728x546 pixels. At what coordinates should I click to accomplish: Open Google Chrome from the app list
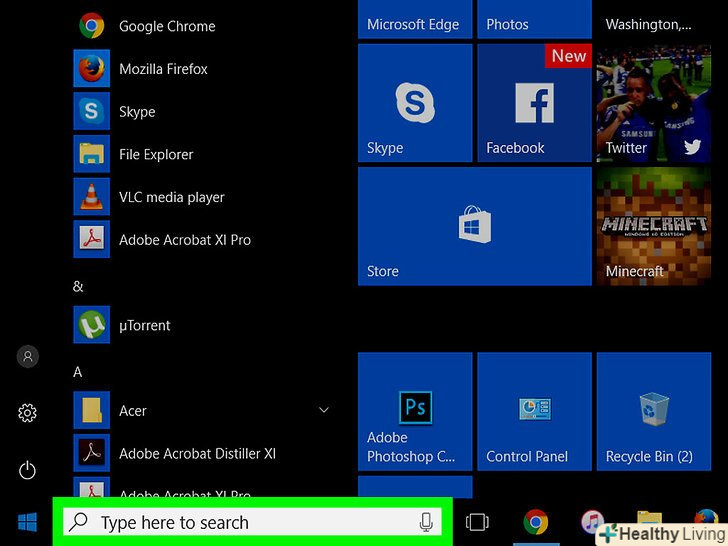(x=166, y=26)
